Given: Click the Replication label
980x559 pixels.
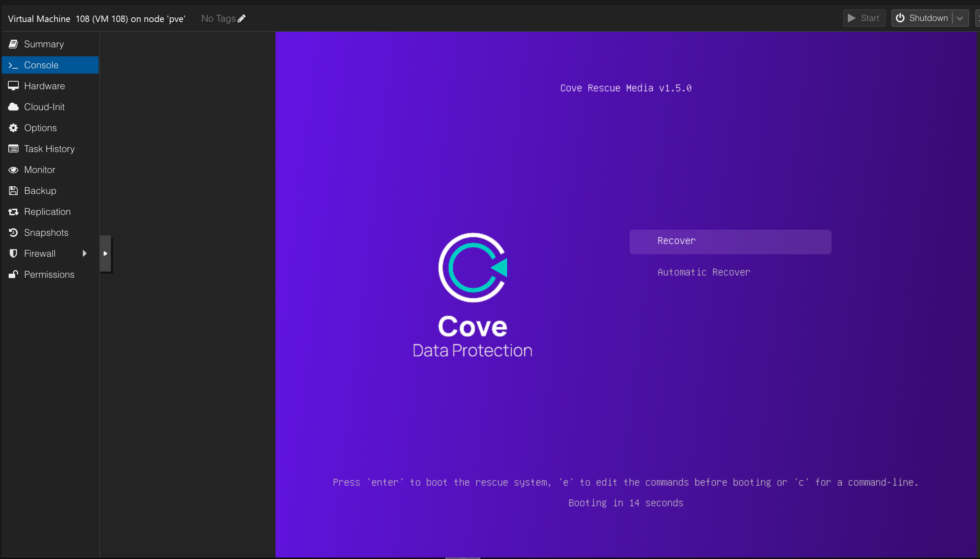Looking at the screenshot, I should point(48,212).
